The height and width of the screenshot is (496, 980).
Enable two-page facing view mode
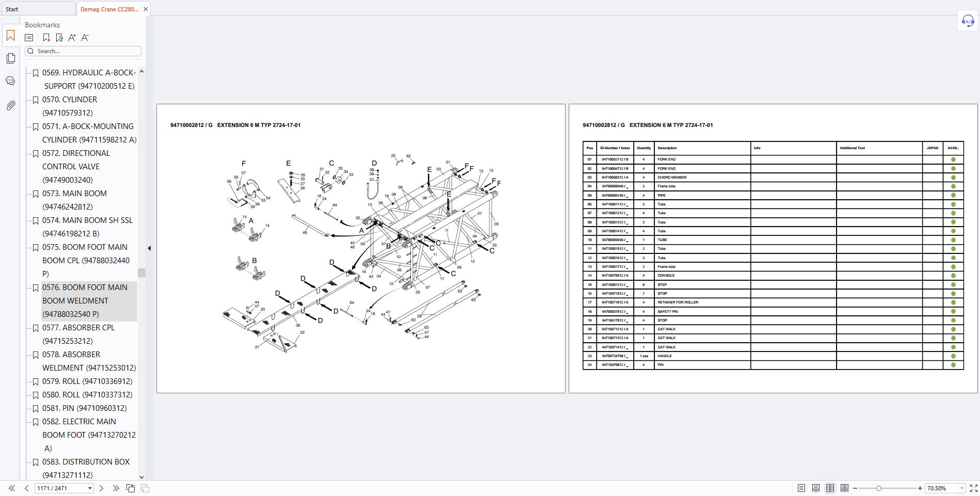point(830,488)
